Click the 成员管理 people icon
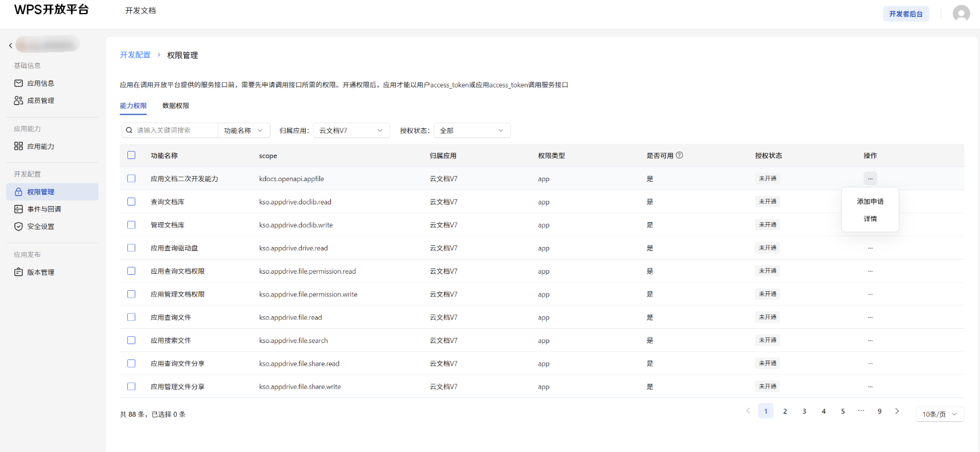980x452 pixels. click(19, 101)
